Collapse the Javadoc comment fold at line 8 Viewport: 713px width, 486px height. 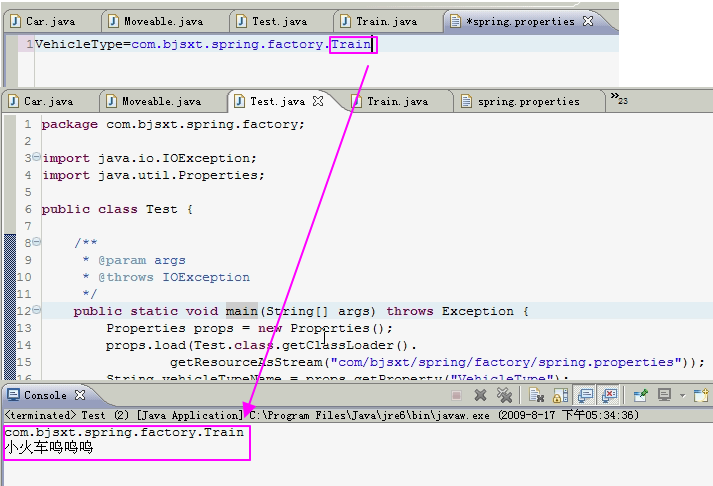pyautogui.click(x=36, y=241)
